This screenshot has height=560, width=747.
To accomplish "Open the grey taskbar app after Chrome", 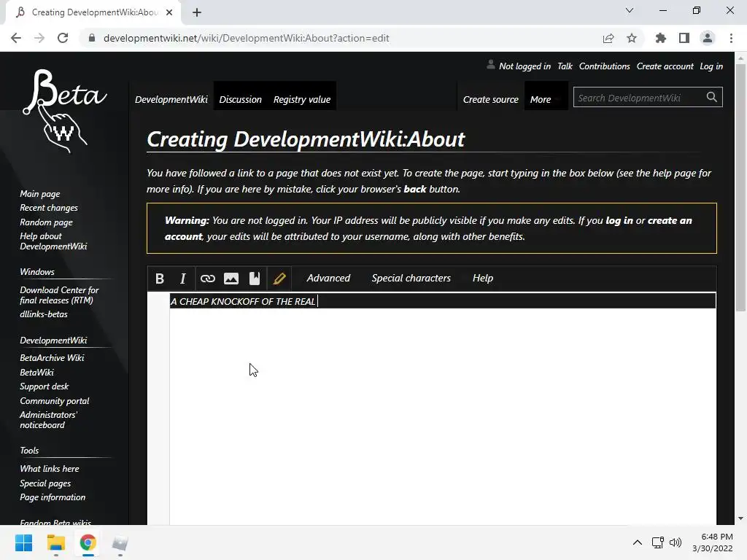I will coord(120,542).
